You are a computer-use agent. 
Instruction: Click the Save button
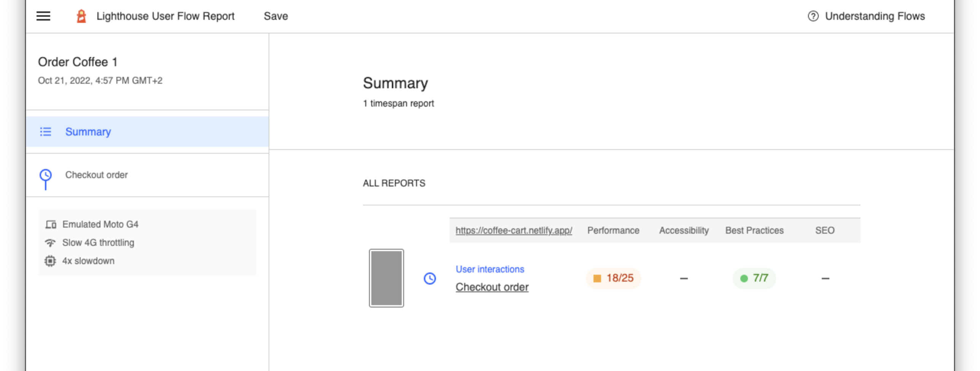(x=276, y=16)
